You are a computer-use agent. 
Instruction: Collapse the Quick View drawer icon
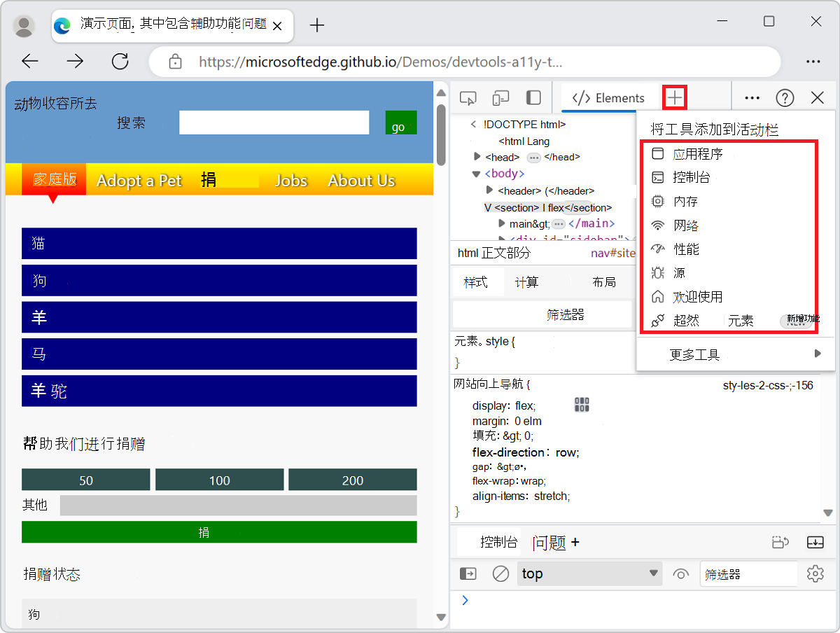coord(815,542)
